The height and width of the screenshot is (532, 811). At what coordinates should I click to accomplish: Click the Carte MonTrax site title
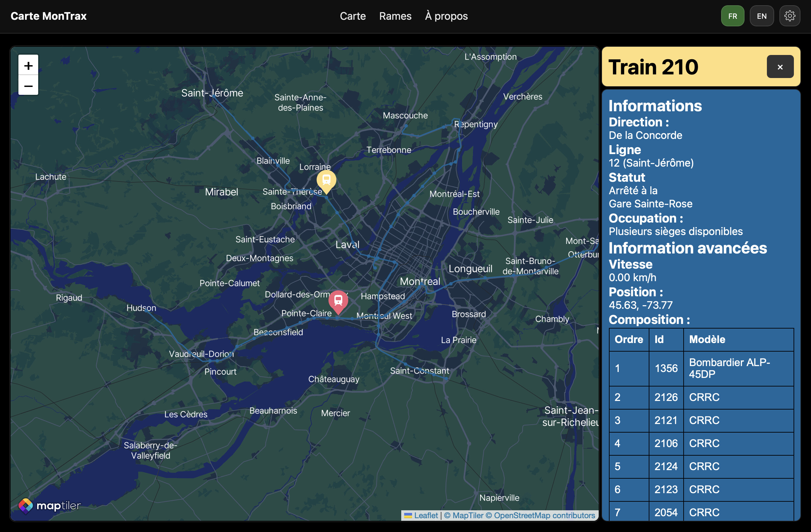[48, 16]
